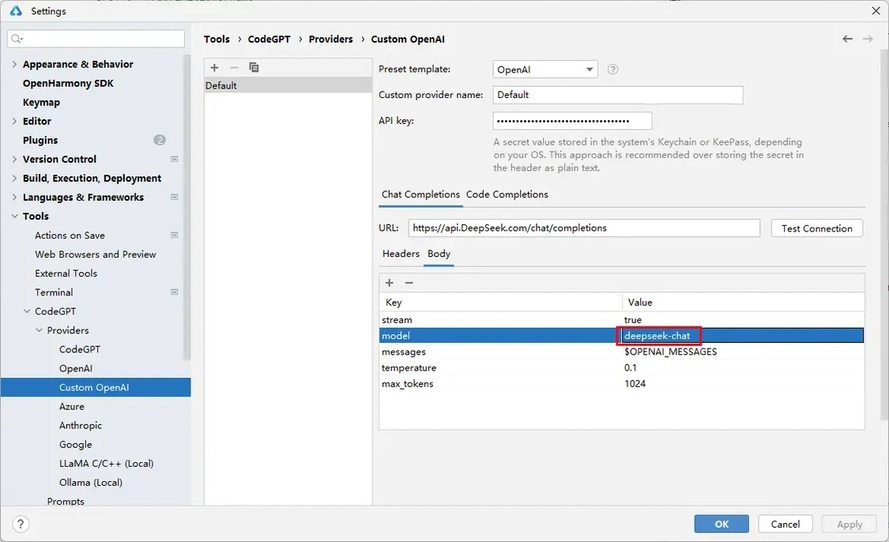The image size is (889, 542).
Task: Navigate back with the left arrow
Action: click(848, 39)
